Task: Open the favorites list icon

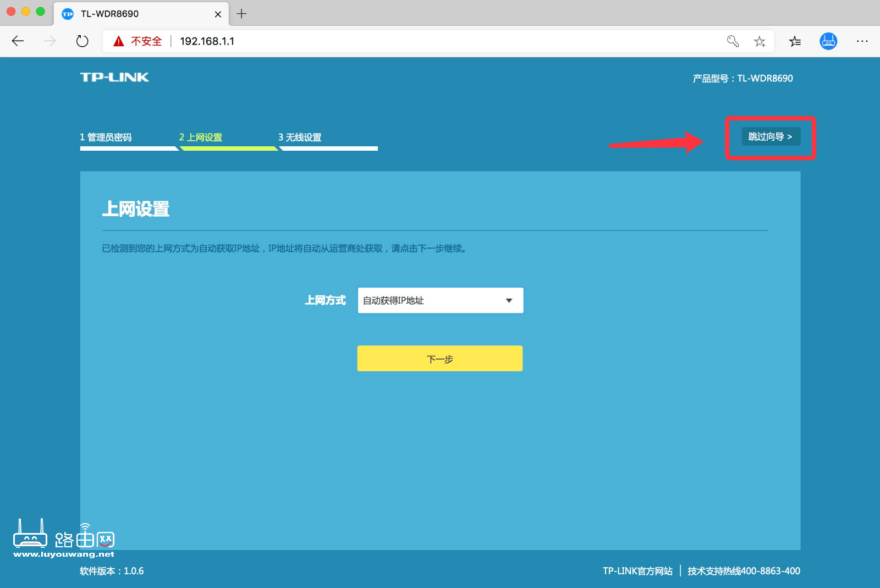Action: [795, 41]
